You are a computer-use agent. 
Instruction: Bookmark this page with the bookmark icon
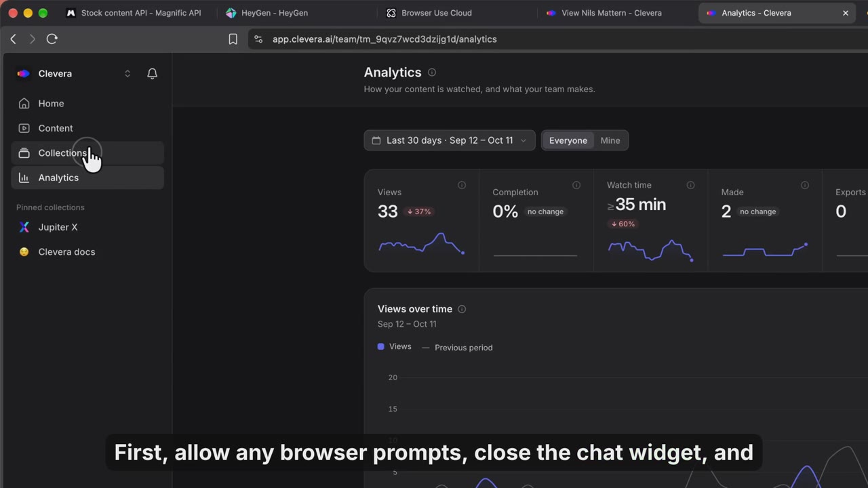[233, 39]
